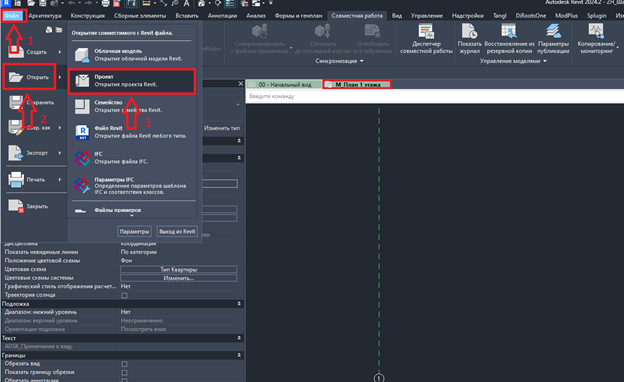Click the Выход из Revit button
The width and height of the screenshot is (624, 382).
177,231
